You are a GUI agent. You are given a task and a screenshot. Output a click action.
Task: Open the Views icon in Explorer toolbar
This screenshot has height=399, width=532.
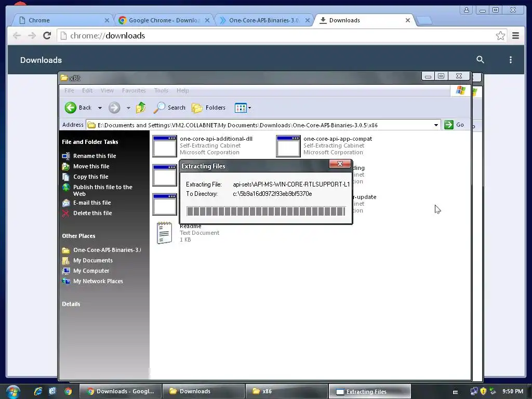pos(241,108)
